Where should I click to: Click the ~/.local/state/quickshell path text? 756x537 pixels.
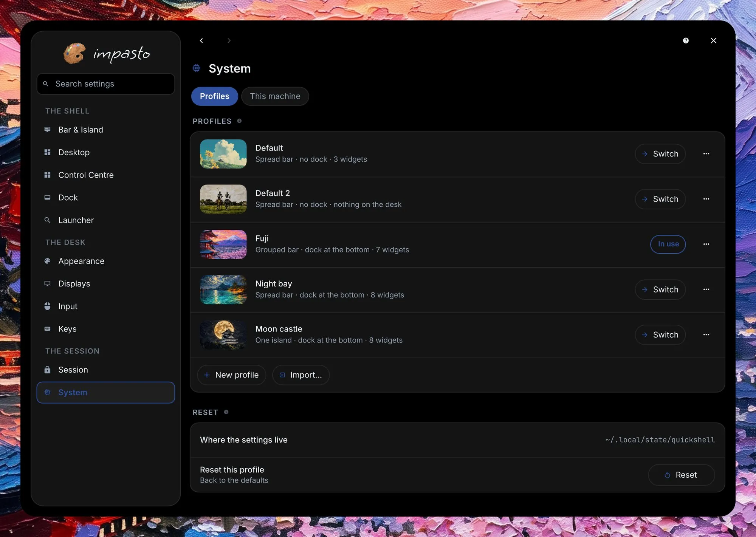click(660, 440)
